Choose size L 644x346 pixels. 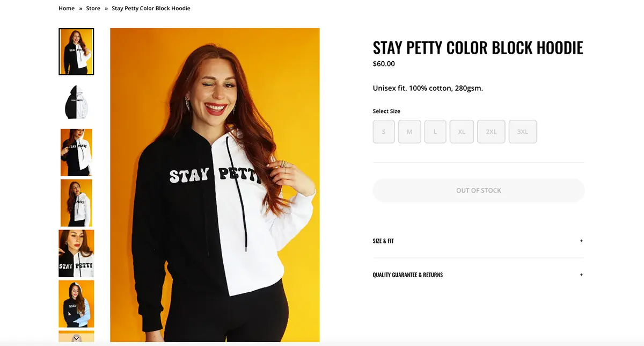[435, 132]
